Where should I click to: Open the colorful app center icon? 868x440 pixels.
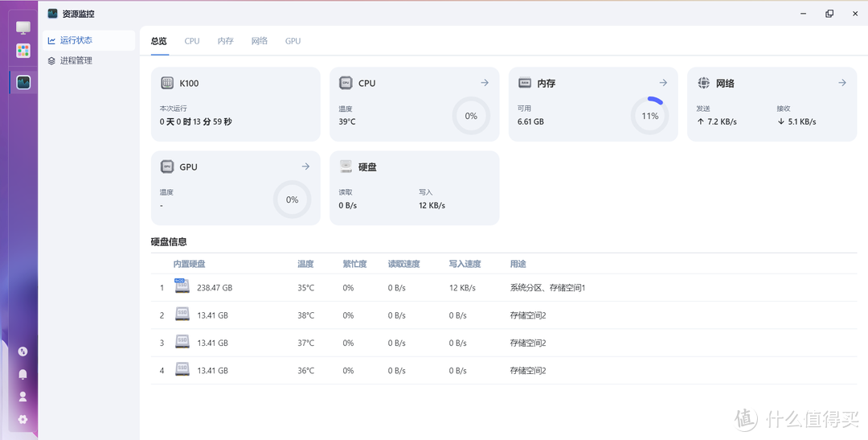click(x=23, y=51)
